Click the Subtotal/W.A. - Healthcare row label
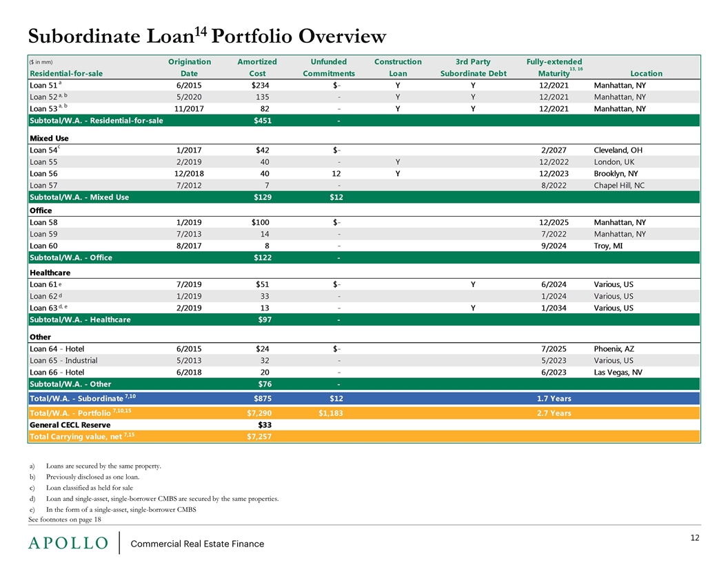Viewport: 728px width, 563px height. coord(81,319)
